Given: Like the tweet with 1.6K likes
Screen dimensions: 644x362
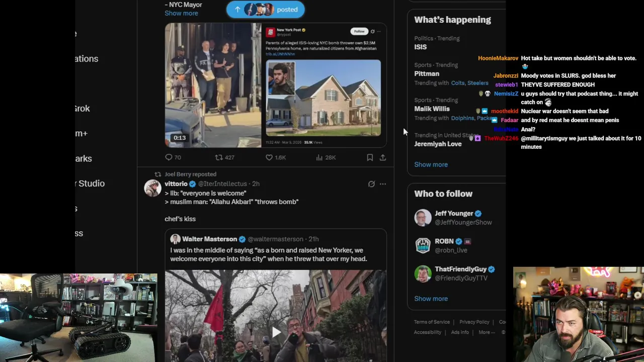Looking at the screenshot, I should (276, 157).
